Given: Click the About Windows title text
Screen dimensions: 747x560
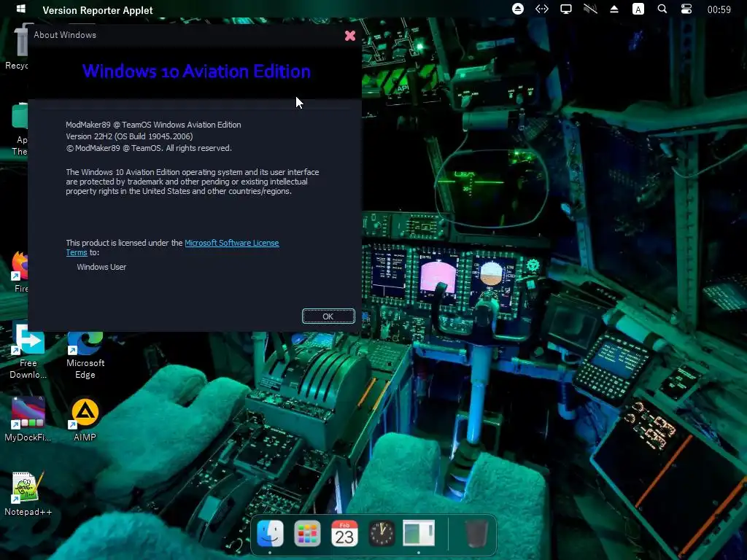Looking at the screenshot, I should (65, 35).
